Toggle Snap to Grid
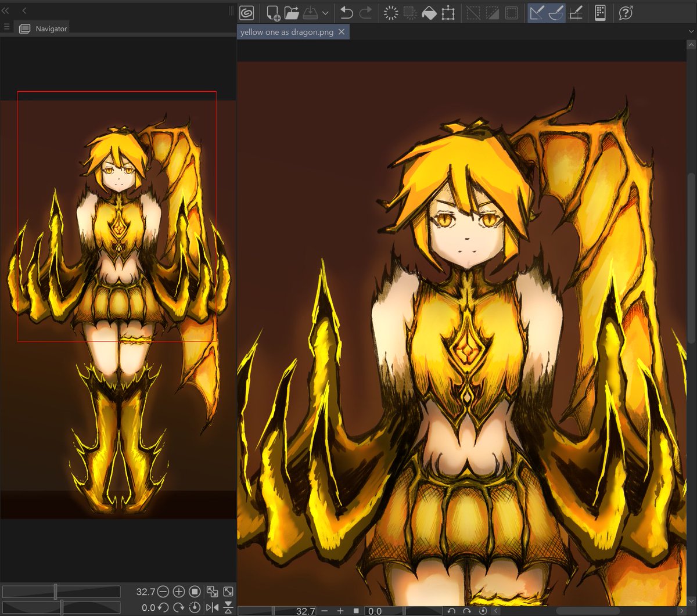The image size is (697, 616). coord(575,13)
